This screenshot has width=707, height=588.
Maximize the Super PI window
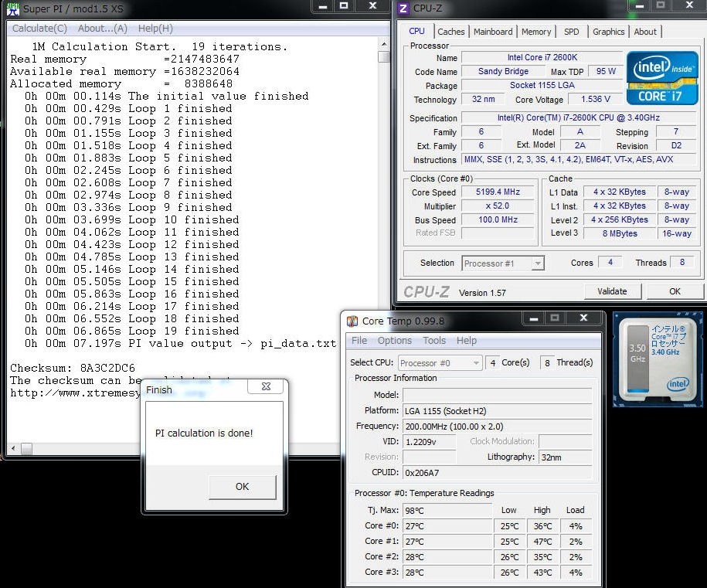pyautogui.click(x=344, y=6)
